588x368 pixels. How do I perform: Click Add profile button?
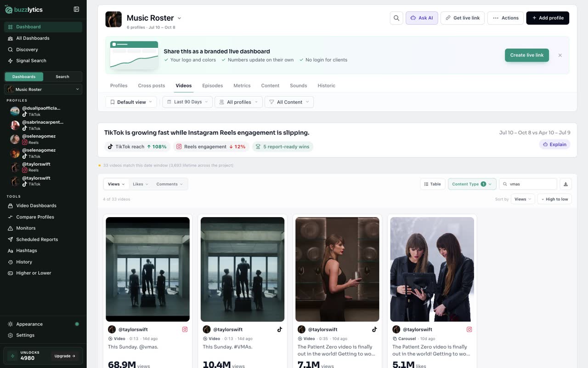point(548,18)
